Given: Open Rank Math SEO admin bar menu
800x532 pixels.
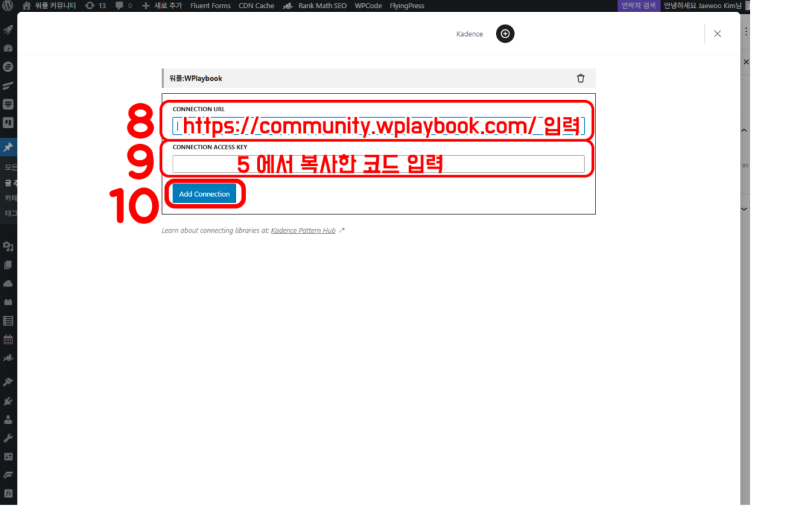Looking at the screenshot, I should tap(314, 5).
